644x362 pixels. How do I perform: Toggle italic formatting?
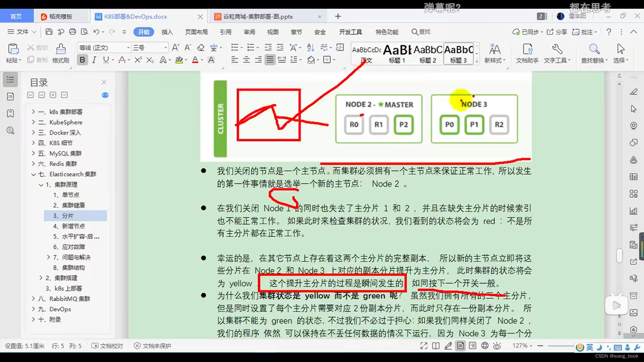coord(94,60)
